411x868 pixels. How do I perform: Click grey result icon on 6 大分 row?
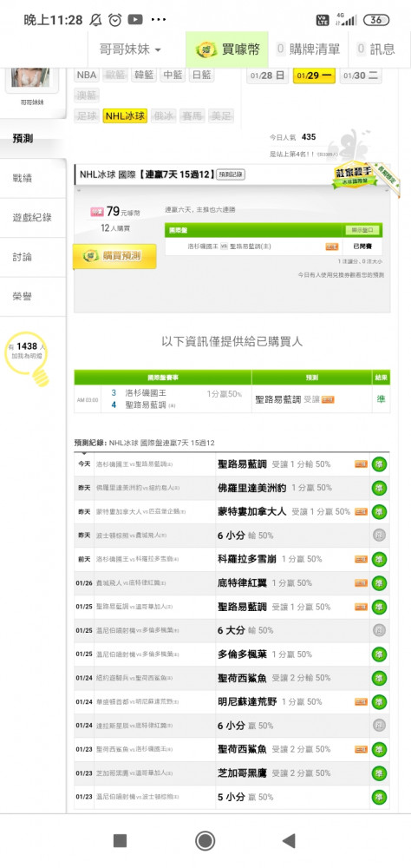[x=380, y=630]
